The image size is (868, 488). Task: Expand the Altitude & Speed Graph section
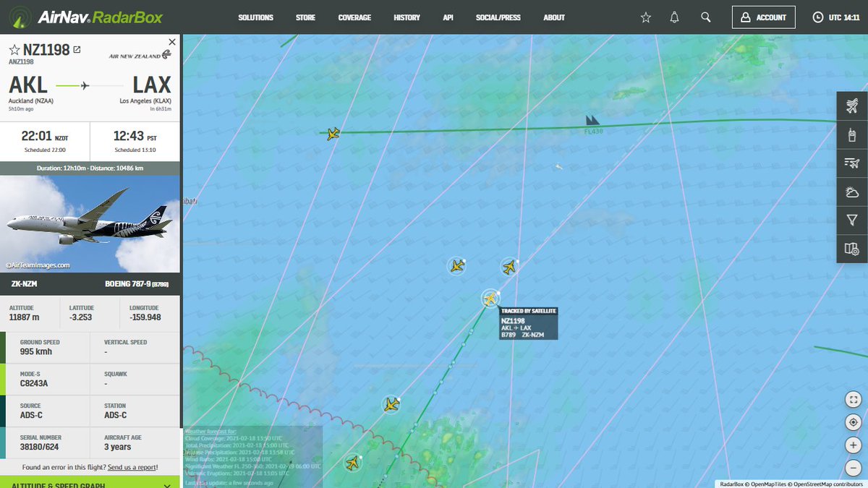(90, 487)
